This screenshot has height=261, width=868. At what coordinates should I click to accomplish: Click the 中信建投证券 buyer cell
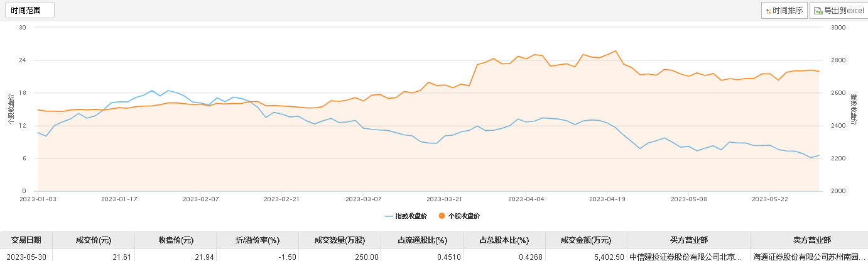pyautogui.click(x=687, y=257)
